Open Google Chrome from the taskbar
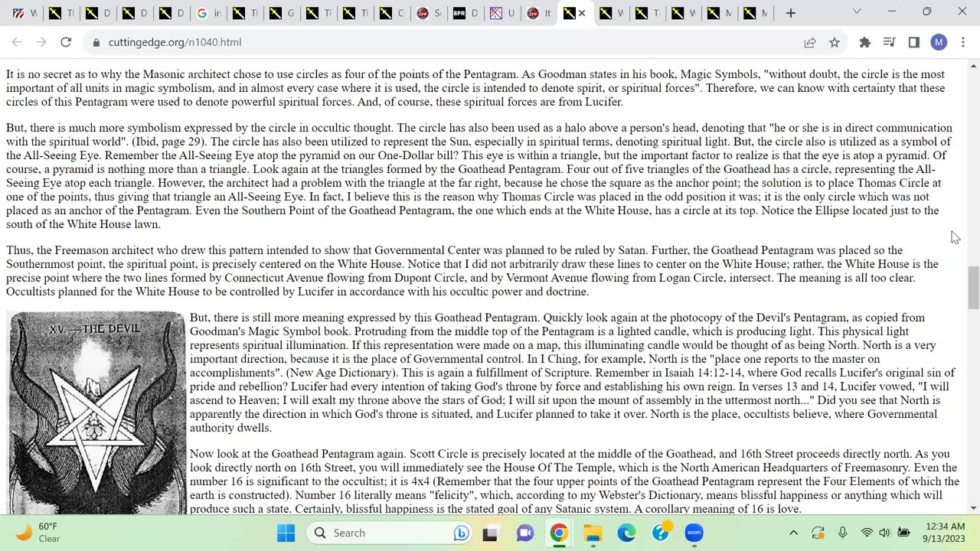This screenshot has height=551, width=980. tap(559, 533)
